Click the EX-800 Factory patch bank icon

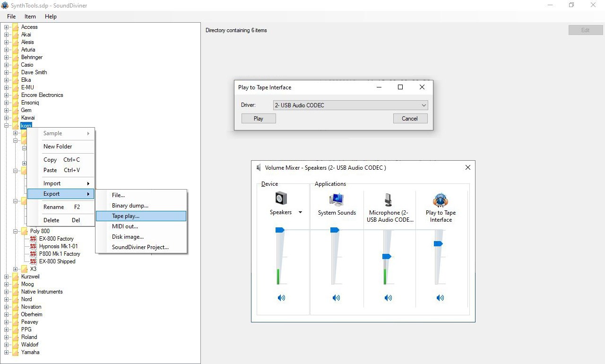33,239
